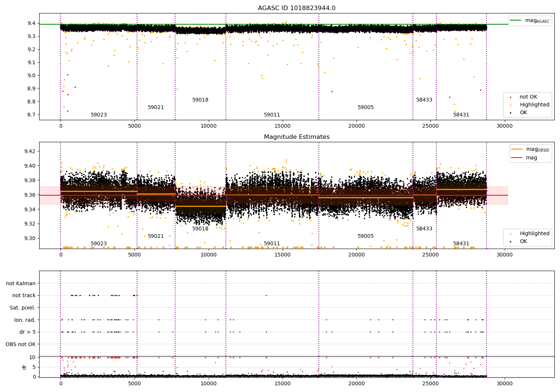Click the 'not track' axis label
This screenshot has height=392, width=560.
pyautogui.click(x=24, y=295)
